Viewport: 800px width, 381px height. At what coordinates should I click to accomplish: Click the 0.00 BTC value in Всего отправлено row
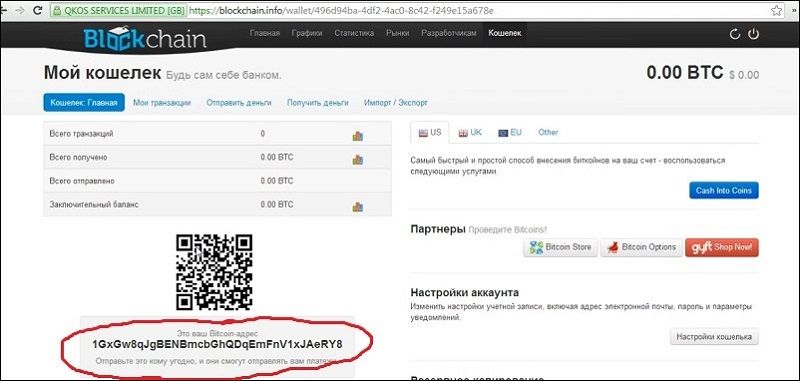click(x=277, y=181)
